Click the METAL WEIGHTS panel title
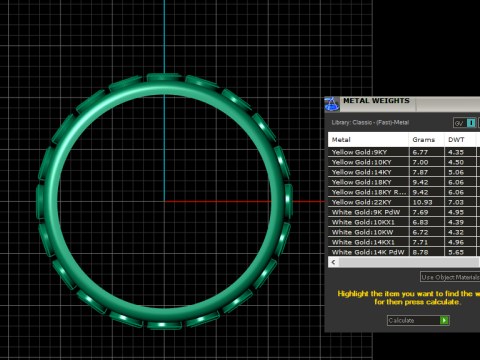480x360 pixels. click(x=376, y=101)
